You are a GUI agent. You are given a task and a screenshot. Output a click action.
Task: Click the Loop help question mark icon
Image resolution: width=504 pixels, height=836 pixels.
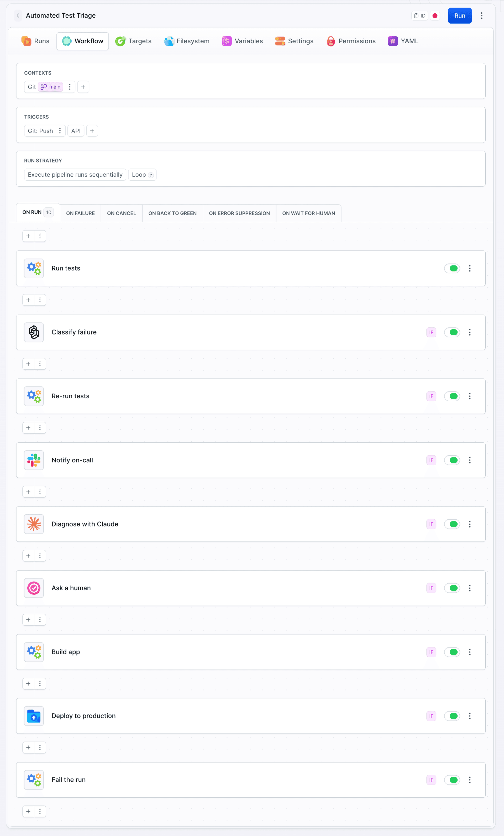(151, 175)
